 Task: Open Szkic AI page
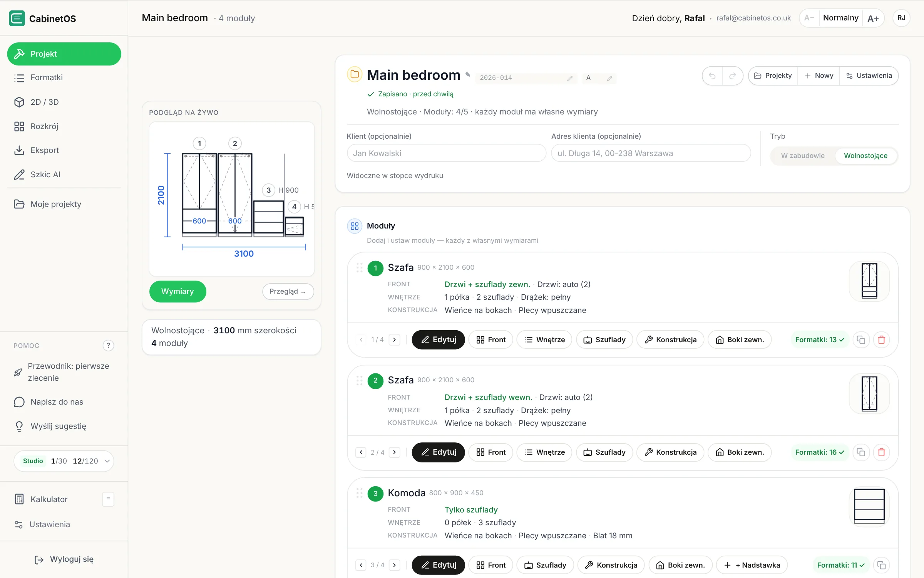tap(64, 175)
